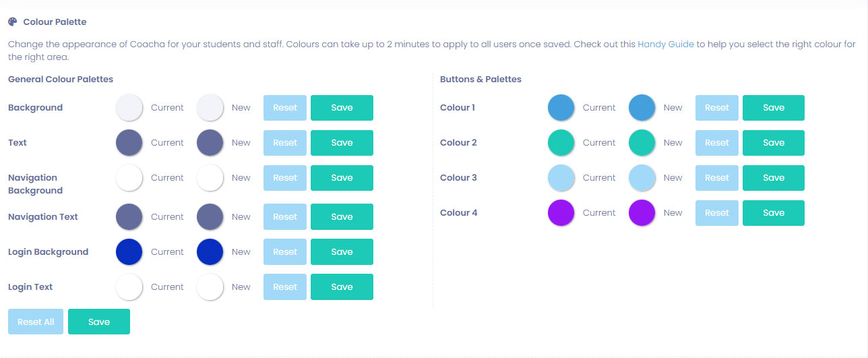This screenshot has width=868, height=358.
Task: Click the New swatch for Colour 3
Action: (x=642, y=177)
